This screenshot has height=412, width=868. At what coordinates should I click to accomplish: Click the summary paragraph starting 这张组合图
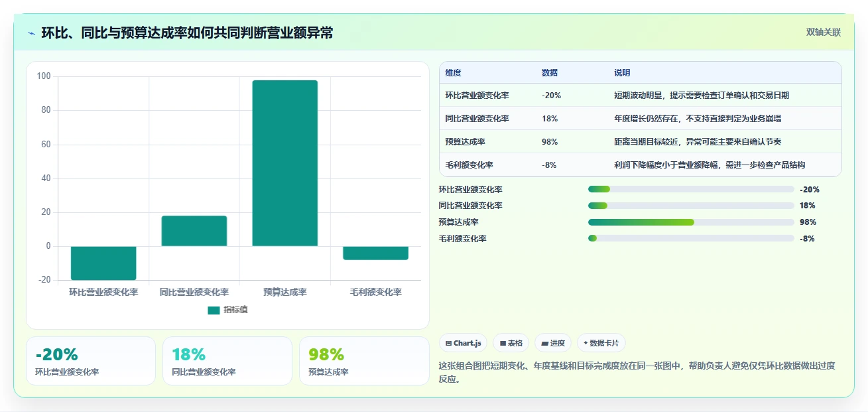[x=637, y=372]
